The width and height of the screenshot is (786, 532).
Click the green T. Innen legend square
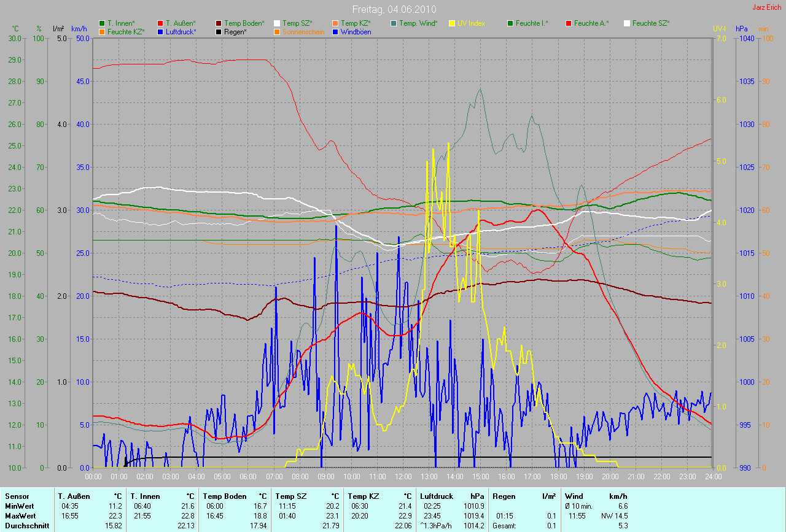pyautogui.click(x=102, y=23)
